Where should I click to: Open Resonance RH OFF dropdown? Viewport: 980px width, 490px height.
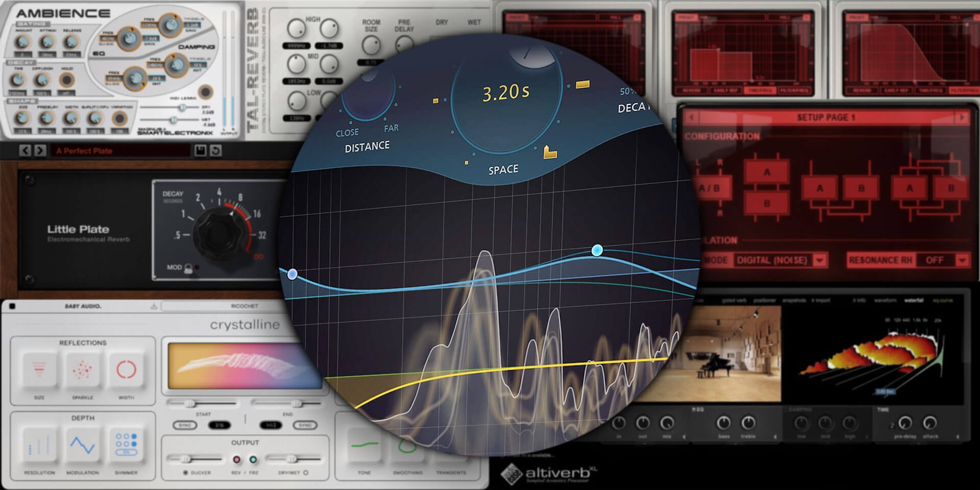(x=943, y=260)
